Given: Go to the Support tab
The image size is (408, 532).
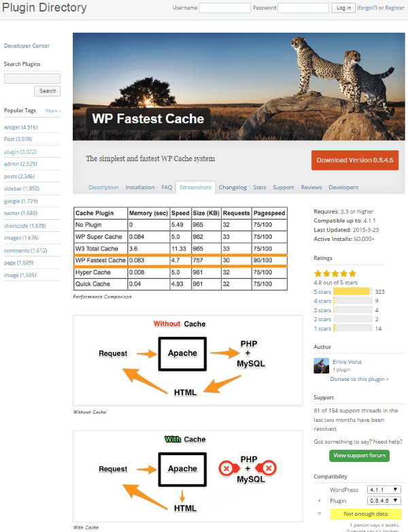Looking at the screenshot, I should 283,187.
